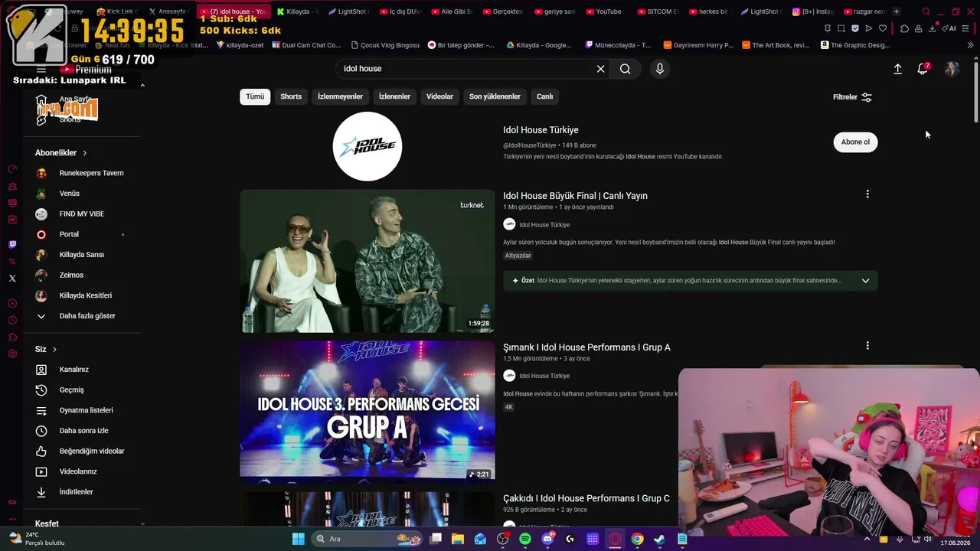Open the account avatar menu
The width and height of the screenshot is (980, 551).
click(952, 69)
